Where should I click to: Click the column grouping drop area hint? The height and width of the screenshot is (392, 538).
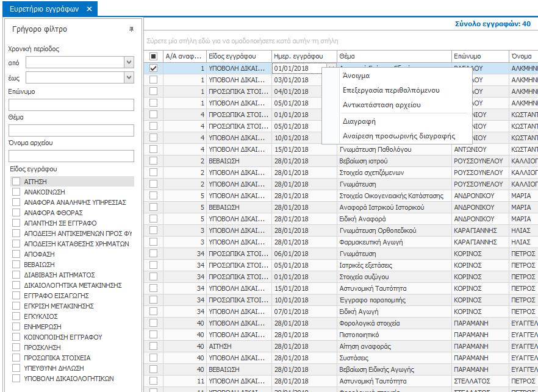point(242,41)
